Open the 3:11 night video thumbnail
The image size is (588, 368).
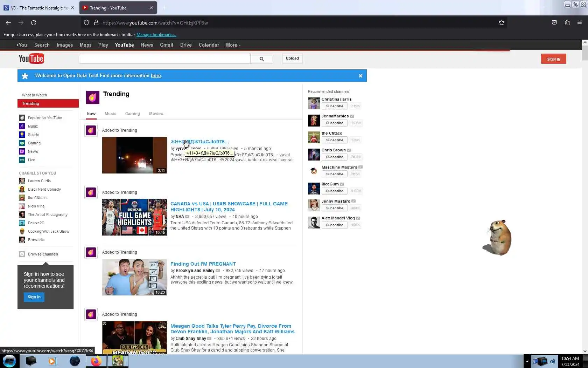[134, 155]
